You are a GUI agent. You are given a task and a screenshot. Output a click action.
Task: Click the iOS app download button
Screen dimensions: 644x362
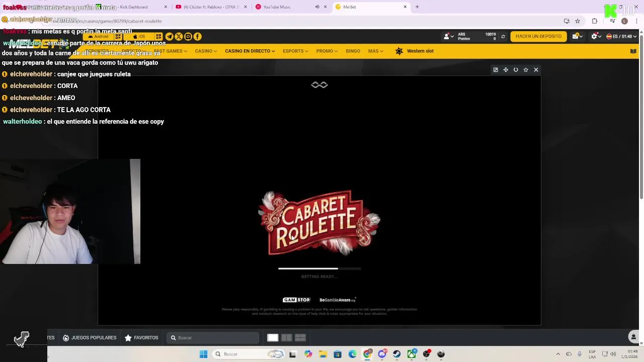[139, 36]
